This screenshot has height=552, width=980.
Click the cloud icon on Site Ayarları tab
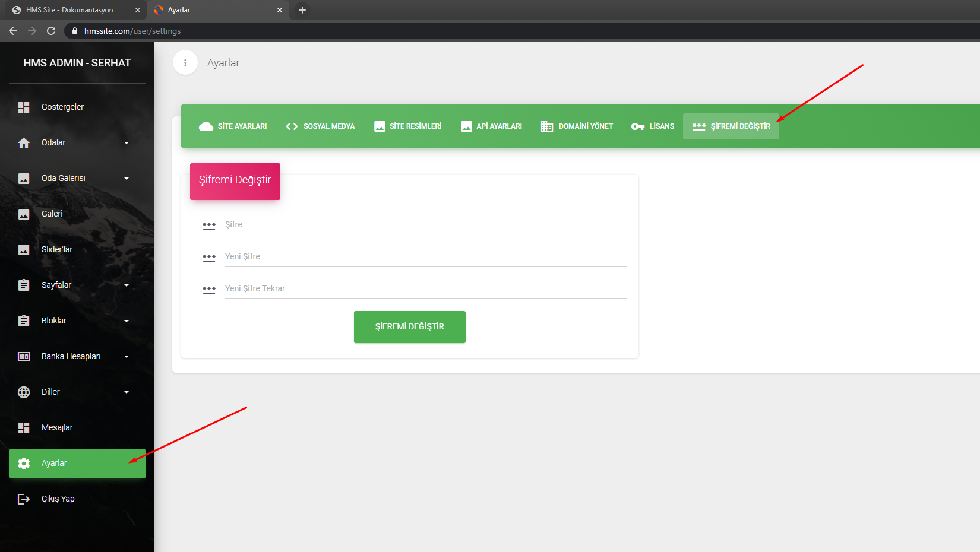point(206,126)
